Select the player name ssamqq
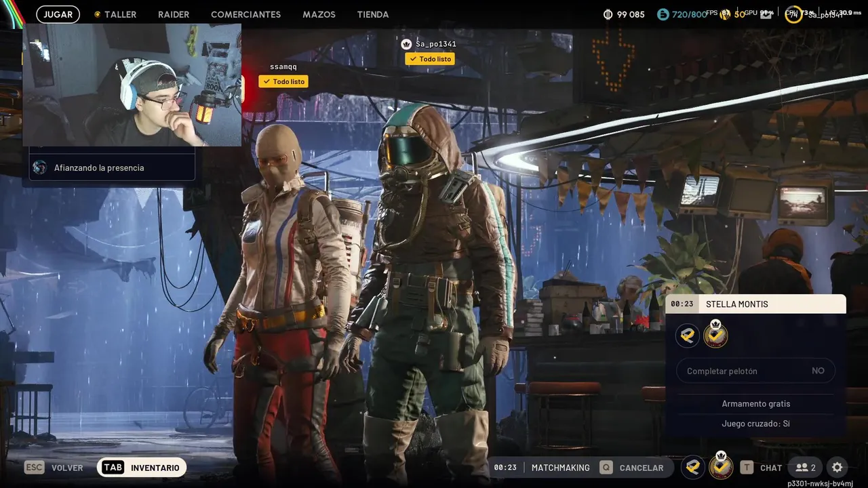Screen dimensions: 868x488 pyautogui.click(x=283, y=66)
